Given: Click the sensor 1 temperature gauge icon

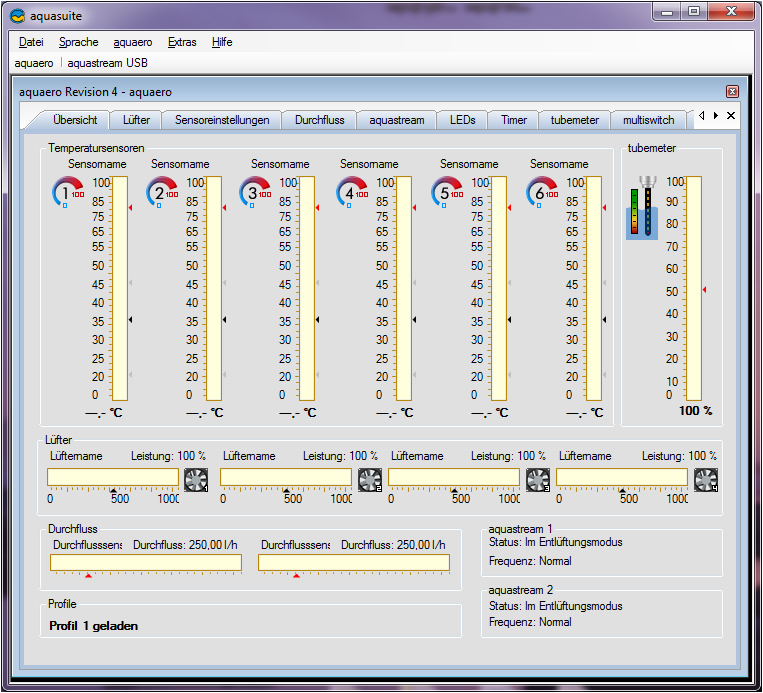Looking at the screenshot, I should point(68,191).
